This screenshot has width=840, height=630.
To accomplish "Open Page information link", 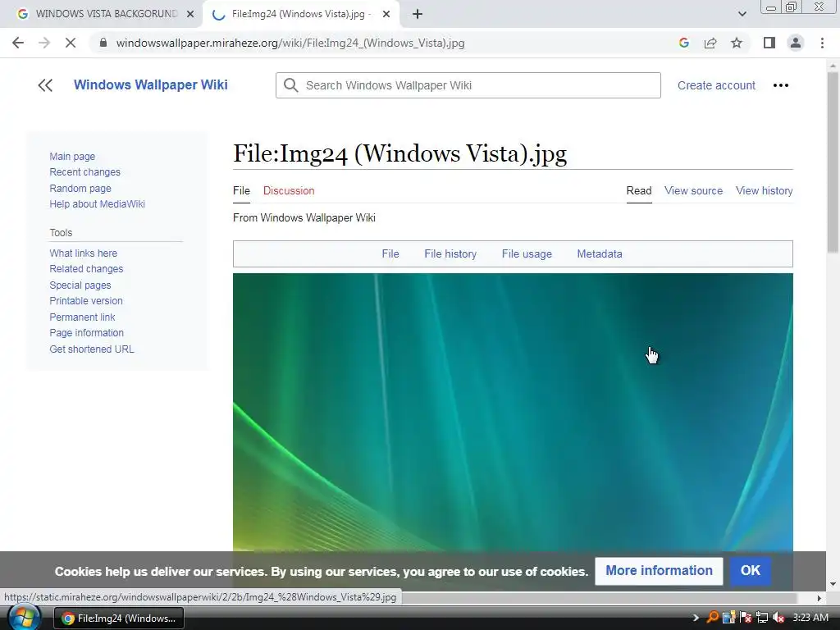I will click(86, 333).
